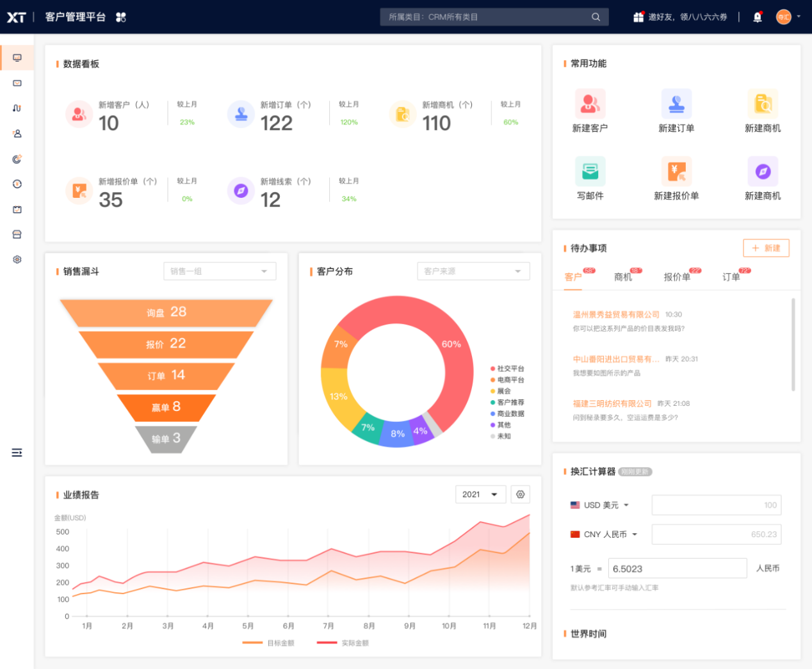Click the apps grid icon beside 客户管理平台

coord(121,17)
